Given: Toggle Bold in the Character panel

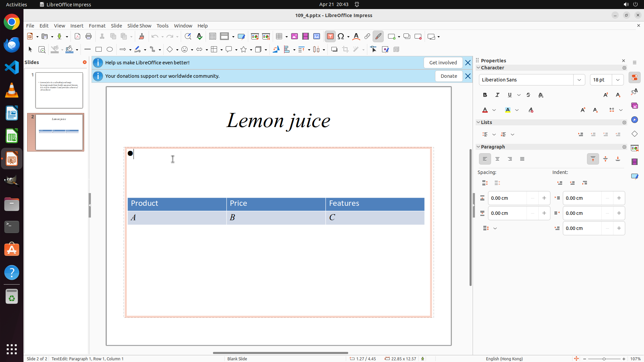Looking at the screenshot, I should point(485,95).
